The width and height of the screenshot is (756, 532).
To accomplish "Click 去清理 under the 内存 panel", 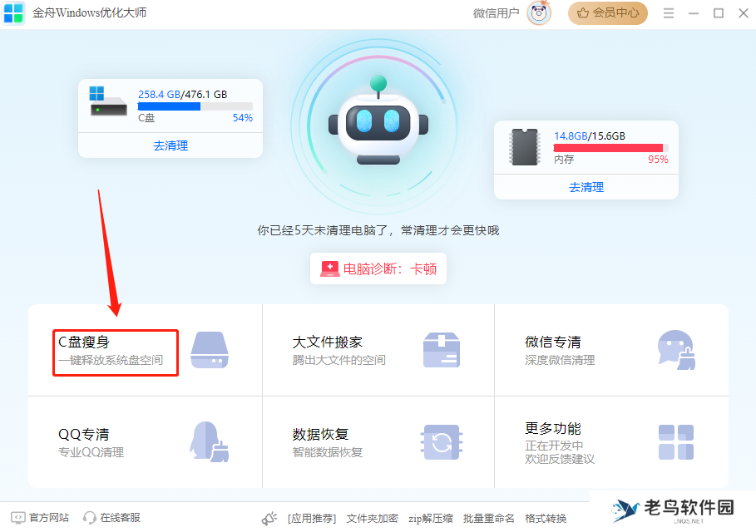I will click(x=586, y=187).
